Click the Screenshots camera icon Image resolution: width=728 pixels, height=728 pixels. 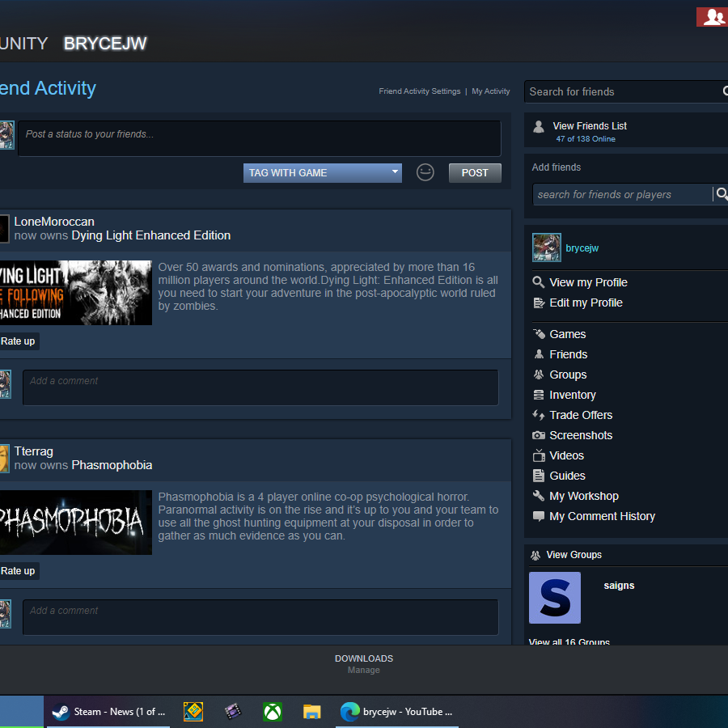click(539, 435)
